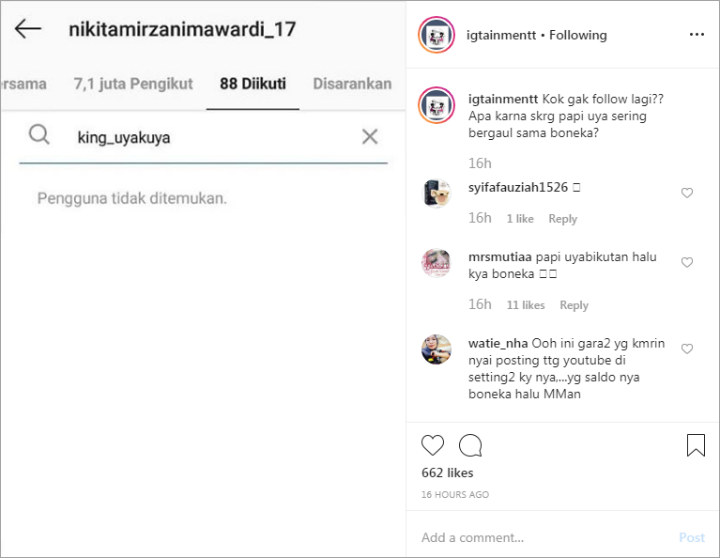Switch to the 7,1 juta Pengikut tab
The image size is (720, 558).
coord(133,84)
